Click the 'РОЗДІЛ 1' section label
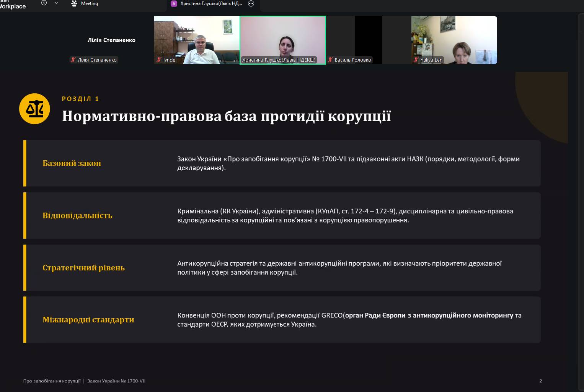Image resolution: width=584 pixels, height=392 pixels. tap(80, 99)
